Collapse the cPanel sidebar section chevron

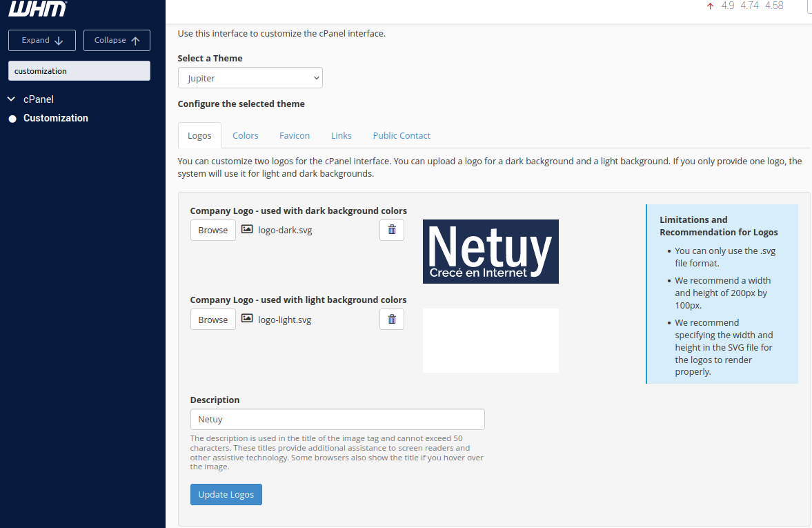(x=11, y=99)
